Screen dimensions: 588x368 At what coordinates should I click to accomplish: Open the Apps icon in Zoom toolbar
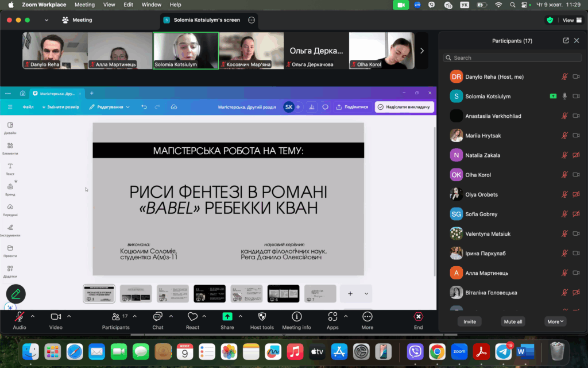coord(332,317)
